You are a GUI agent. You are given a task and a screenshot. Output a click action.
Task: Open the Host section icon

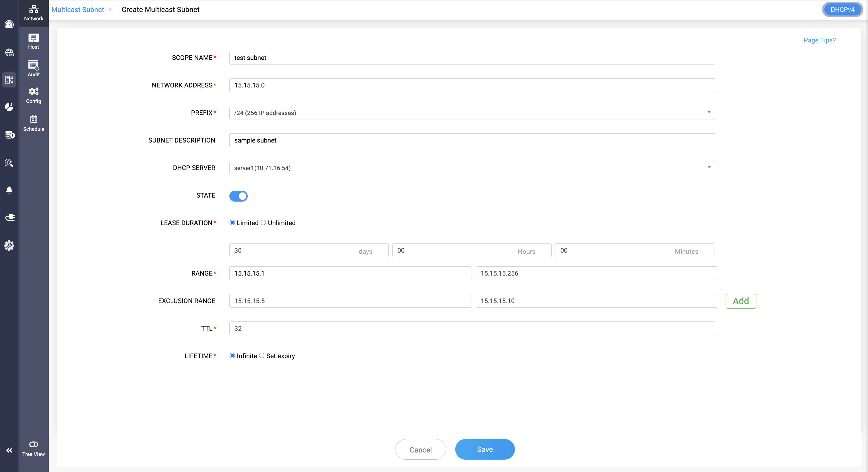coord(33,41)
